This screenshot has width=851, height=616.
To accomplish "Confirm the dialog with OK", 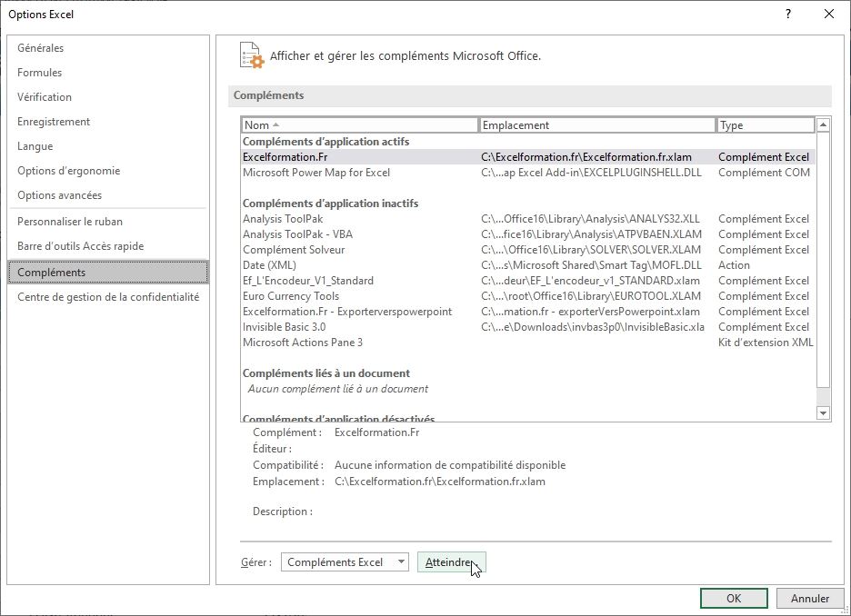I will coord(733,598).
